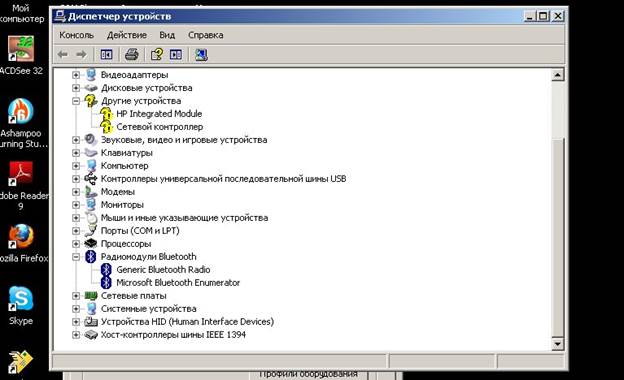This screenshot has height=380, width=624.
Task: Click the Show/Hide console tree icon
Action: [x=106, y=55]
